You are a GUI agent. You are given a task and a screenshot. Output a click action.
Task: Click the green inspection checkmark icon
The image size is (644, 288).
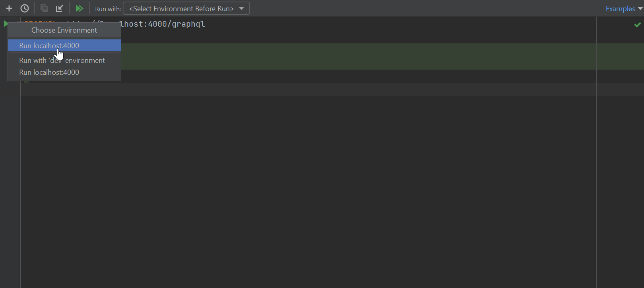click(638, 25)
